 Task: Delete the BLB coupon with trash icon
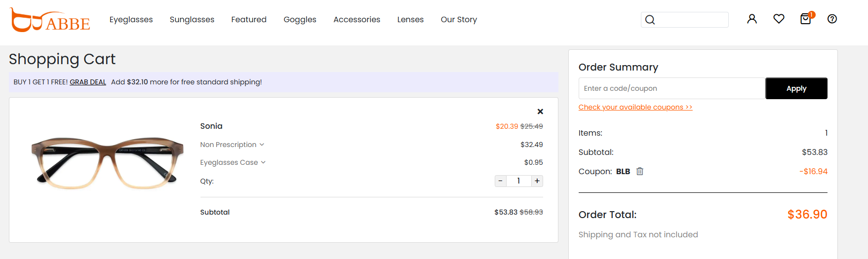(x=640, y=171)
